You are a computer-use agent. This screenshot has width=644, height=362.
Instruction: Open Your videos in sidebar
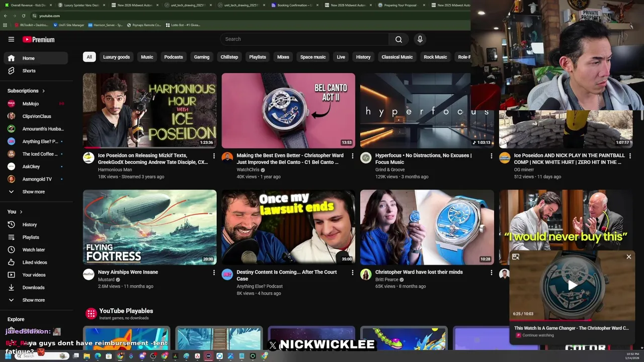[35, 275]
